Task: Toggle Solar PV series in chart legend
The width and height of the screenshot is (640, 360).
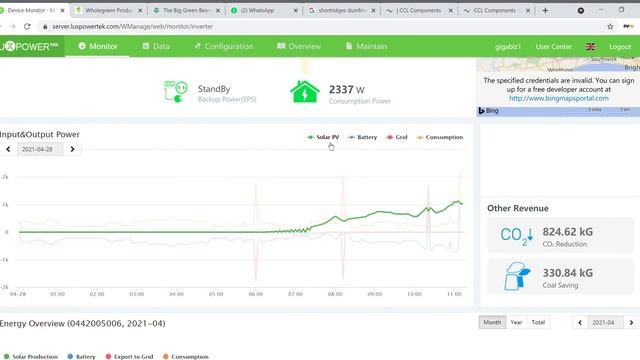Action: pyautogui.click(x=323, y=137)
